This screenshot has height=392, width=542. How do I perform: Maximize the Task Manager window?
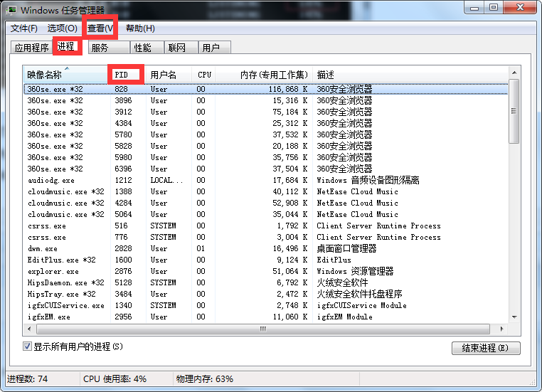[x=494, y=8]
